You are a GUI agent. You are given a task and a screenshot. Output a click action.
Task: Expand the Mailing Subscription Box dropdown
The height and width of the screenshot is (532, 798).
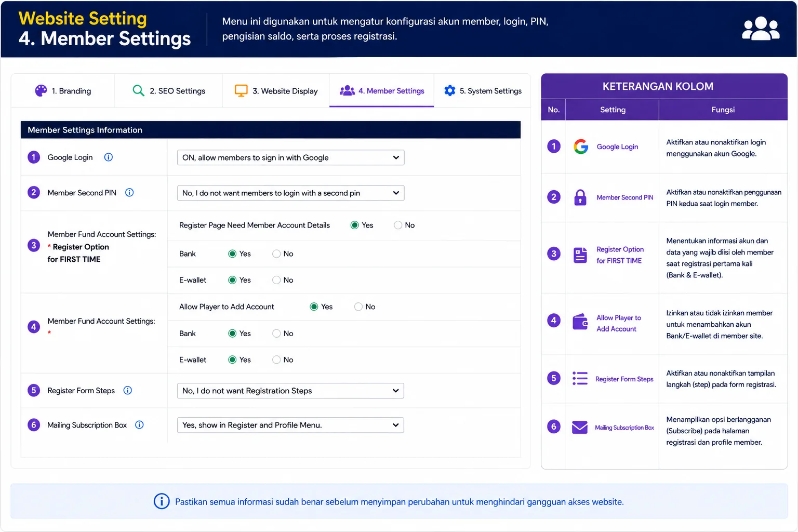pos(291,425)
